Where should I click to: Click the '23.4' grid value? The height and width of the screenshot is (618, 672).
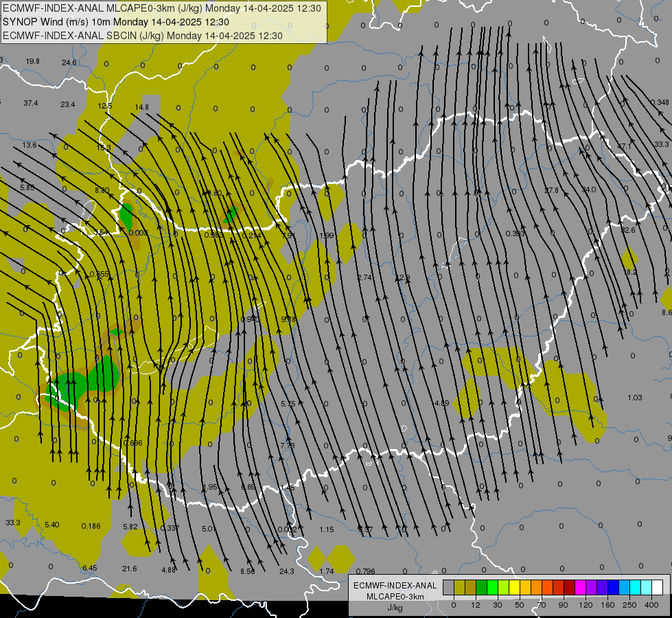coord(68,104)
